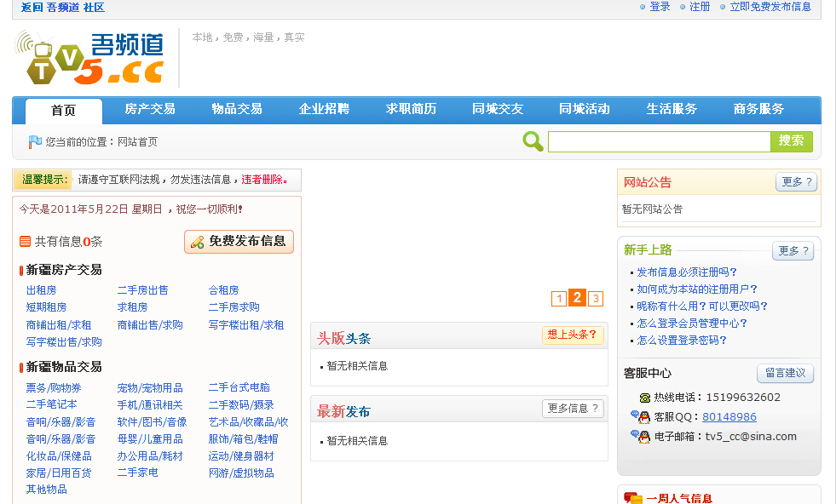Click 立即免费发布信息 link
The height and width of the screenshot is (504, 836).
click(770, 7)
